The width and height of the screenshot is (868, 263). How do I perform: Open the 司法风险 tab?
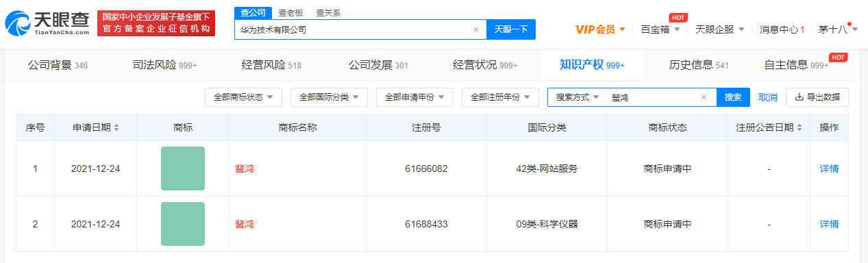pos(164,65)
